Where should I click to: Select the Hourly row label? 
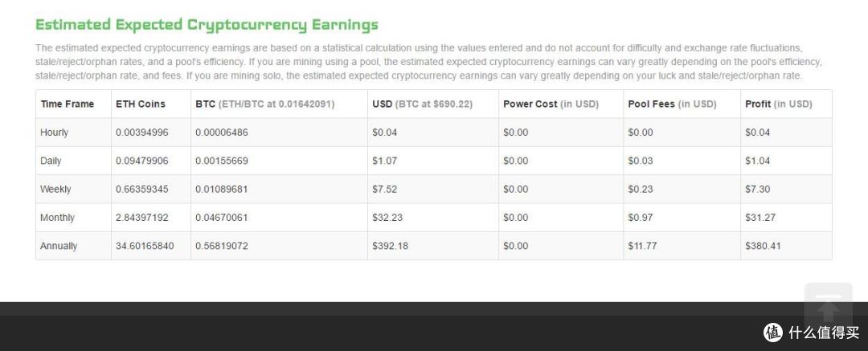pos(55,133)
